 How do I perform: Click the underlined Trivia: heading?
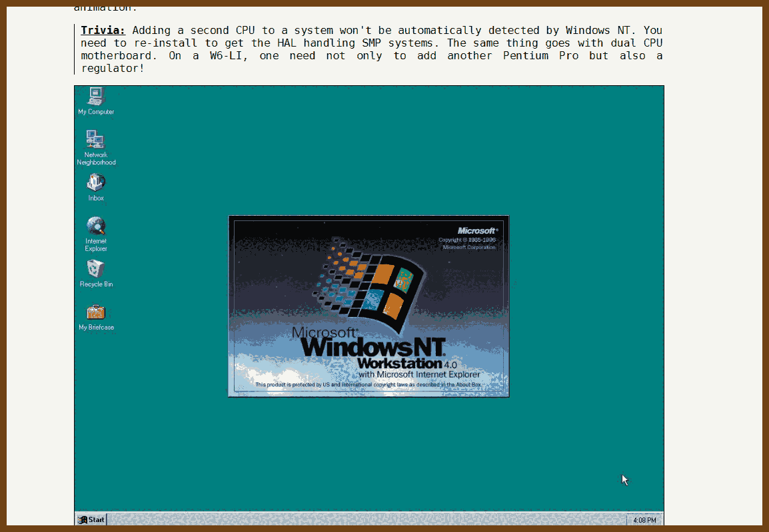103,31
